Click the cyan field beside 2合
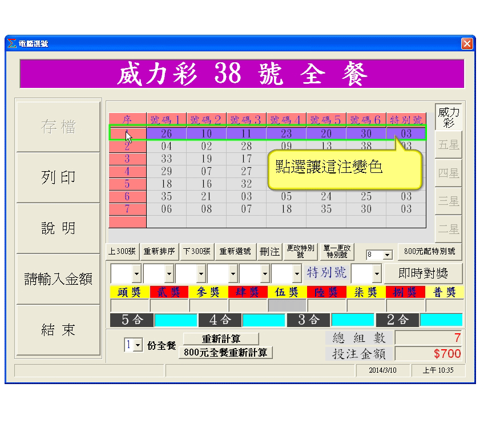This screenshot has height=428, width=504. point(441,320)
